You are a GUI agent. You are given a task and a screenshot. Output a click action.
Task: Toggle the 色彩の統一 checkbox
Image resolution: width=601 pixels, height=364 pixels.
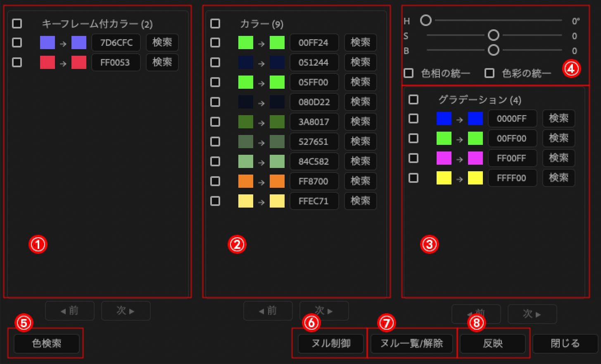489,73
